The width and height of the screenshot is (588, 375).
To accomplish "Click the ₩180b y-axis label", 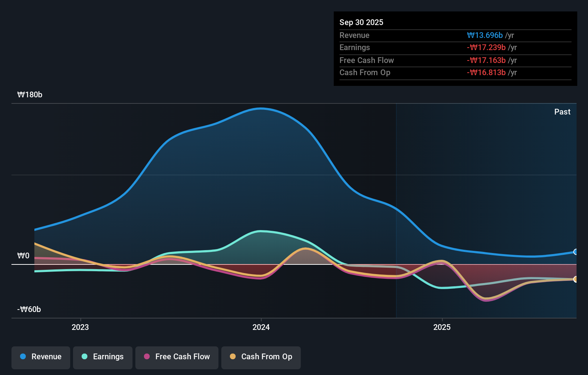I will tap(30, 94).
